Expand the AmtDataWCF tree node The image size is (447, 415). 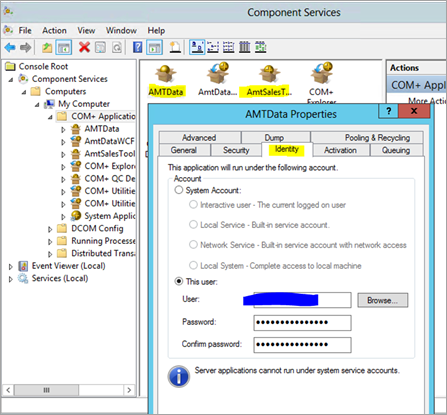63,142
